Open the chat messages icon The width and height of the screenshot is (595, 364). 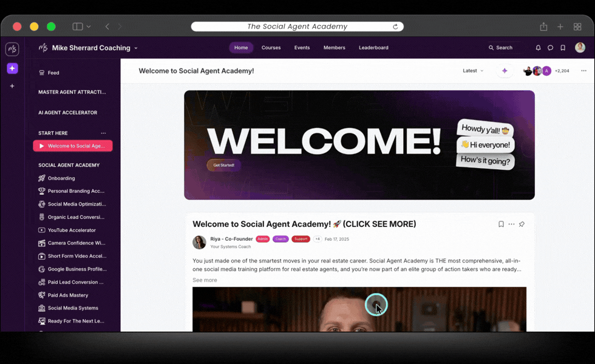(550, 47)
